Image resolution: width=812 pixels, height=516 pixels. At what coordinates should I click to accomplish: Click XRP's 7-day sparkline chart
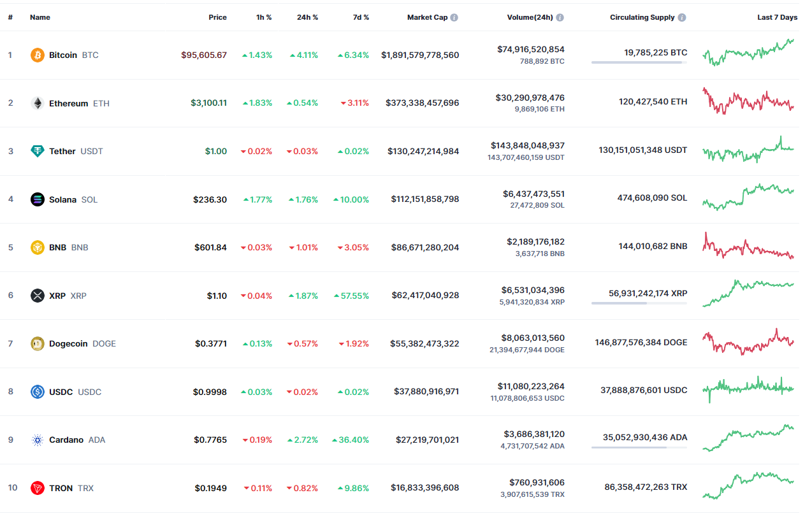pyautogui.click(x=748, y=294)
